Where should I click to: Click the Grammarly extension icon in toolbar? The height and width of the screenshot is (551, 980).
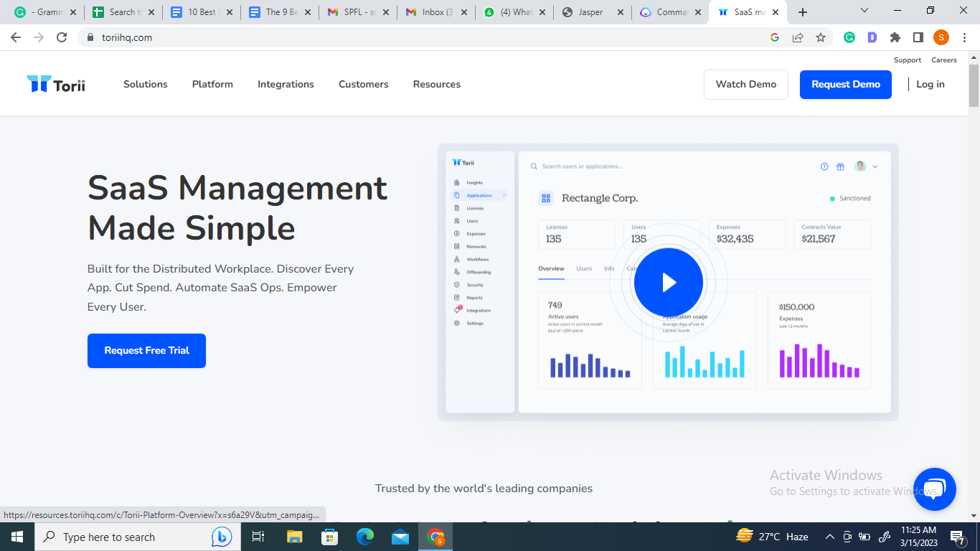(849, 37)
